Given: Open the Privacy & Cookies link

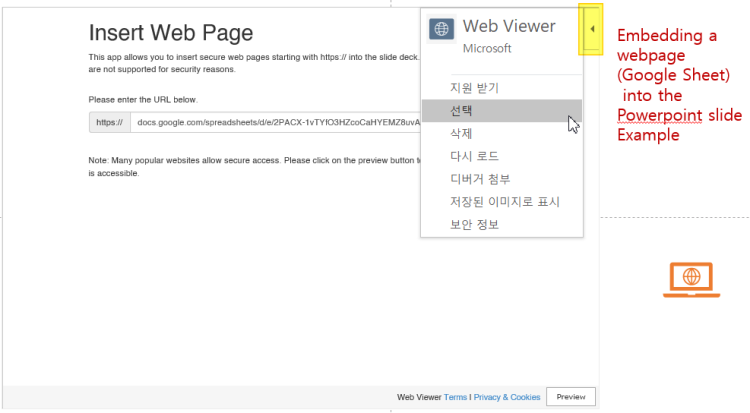Looking at the screenshot, I should pos(507,397).
